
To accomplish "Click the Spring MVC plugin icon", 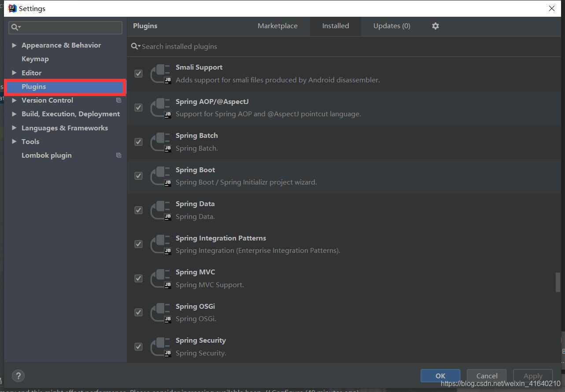I will [161, 278].
